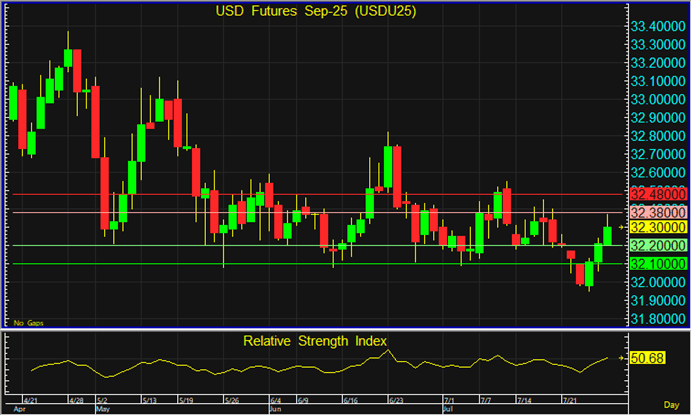Image resolution: width=692 pixels, height=416 pixels.
Task: Click the 4/21 date on the time axis
Action: pos(29,400)
